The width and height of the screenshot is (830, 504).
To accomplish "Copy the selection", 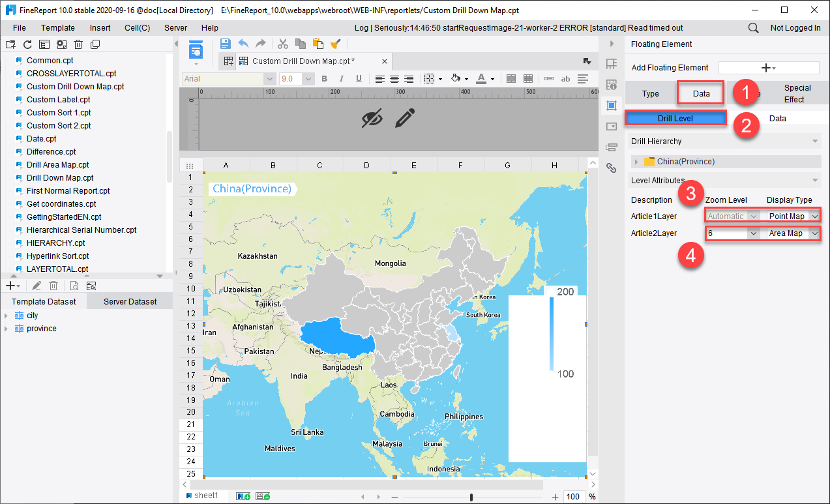I will [x=301, y=44].
